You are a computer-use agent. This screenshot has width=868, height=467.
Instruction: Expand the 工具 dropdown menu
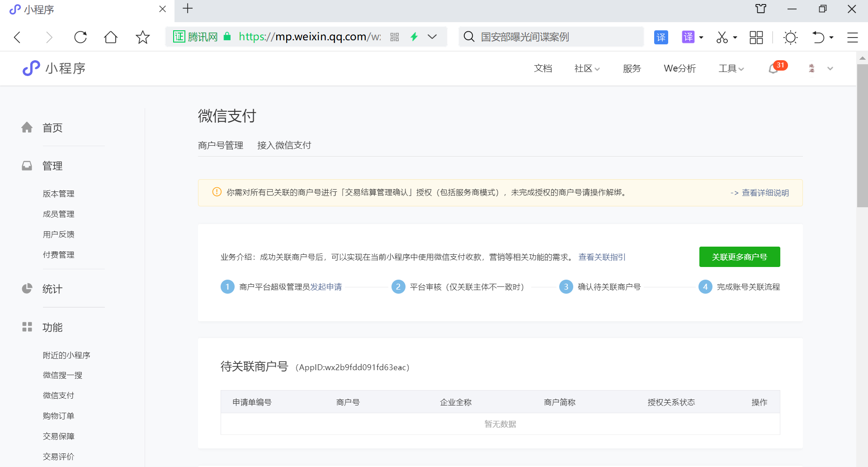point(731,68)
